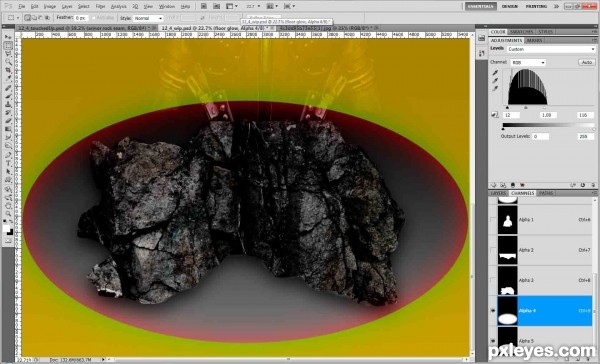Toggle the Anti-alias checkbox

94,18
